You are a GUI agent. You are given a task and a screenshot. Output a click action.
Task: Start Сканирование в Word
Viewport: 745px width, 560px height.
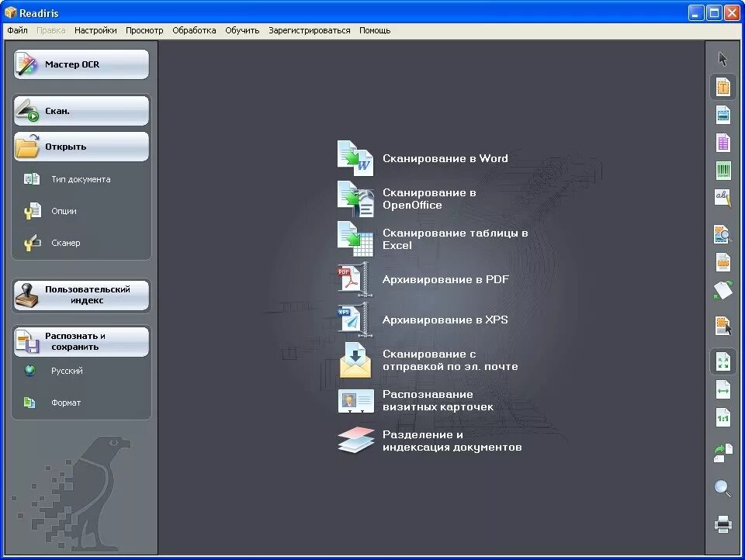pyautogui.click(x=422, y=158)
